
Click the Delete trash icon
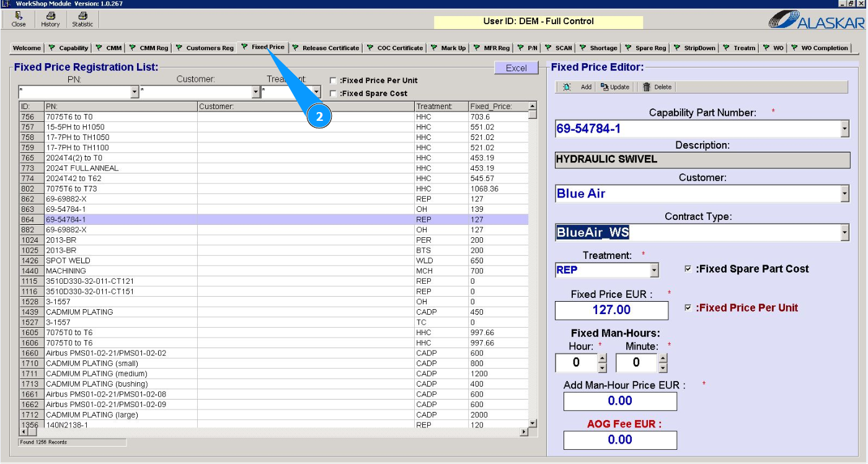pos(647,87)
